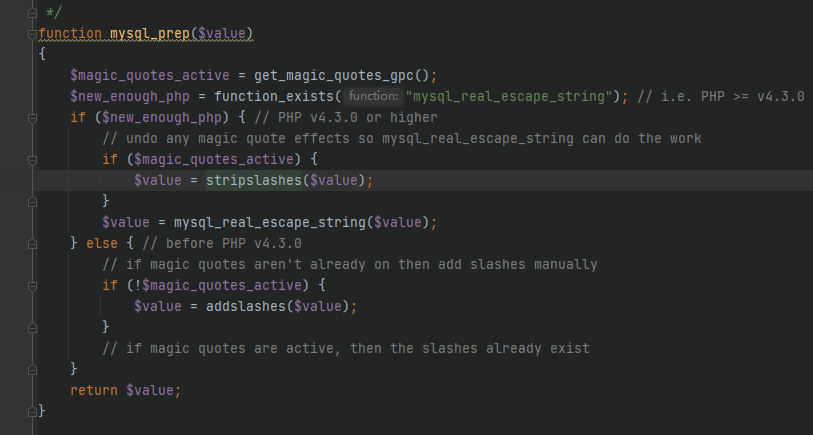Collapse the doc comment end fold marker
813x435 pixels.
click(32, 13)
